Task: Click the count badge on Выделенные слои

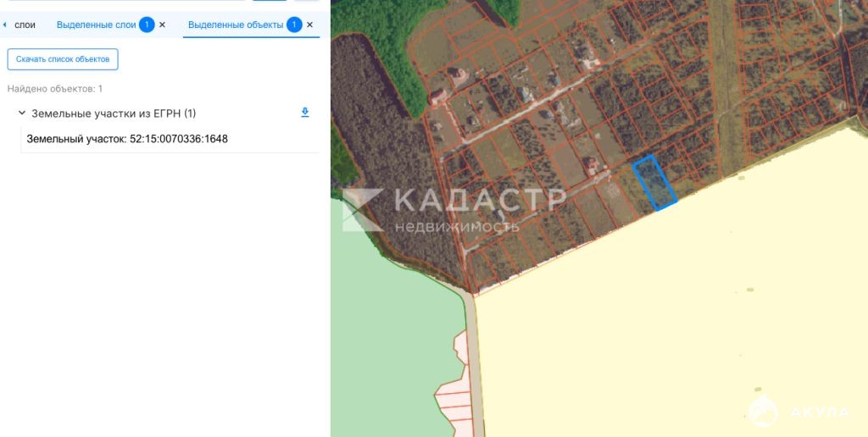Action: (147, 25)
